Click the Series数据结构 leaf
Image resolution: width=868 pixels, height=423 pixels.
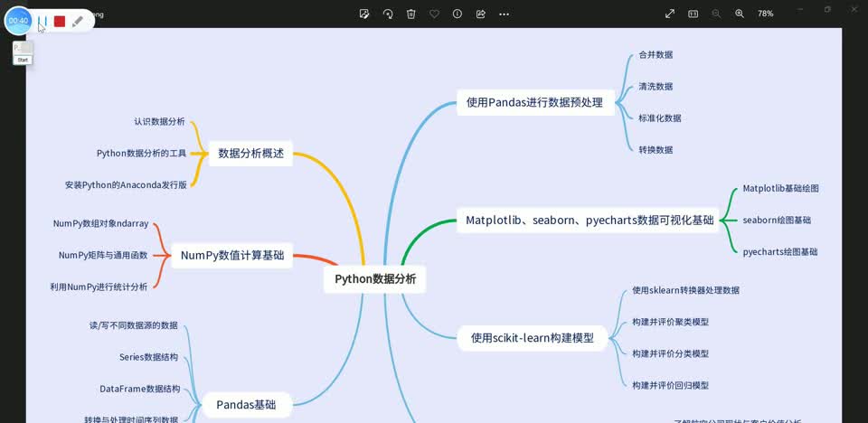(x=148, y=357)
